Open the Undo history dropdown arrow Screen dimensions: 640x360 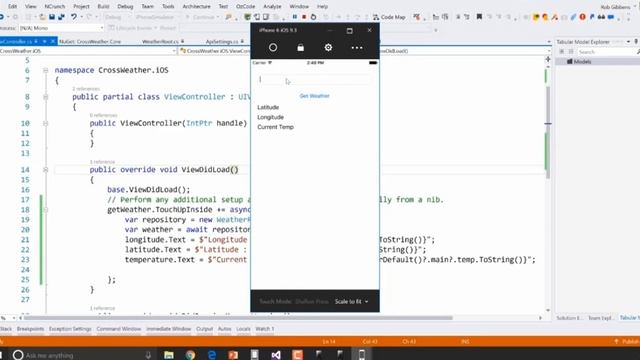pos(81,17)
